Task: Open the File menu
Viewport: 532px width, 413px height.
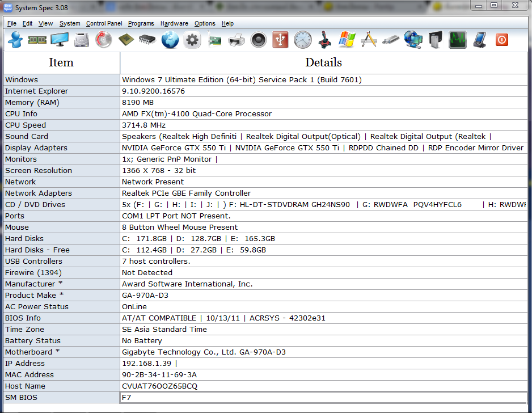Action: [x=12, y=23]
